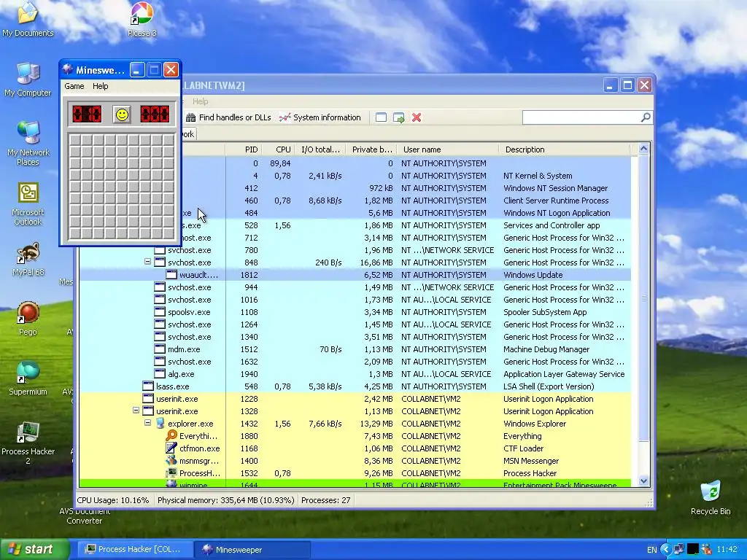Click the window icon in Process Hacker toolbar
Image resolution: width=747 pixels, height=560 pixels.
point(381,117)
